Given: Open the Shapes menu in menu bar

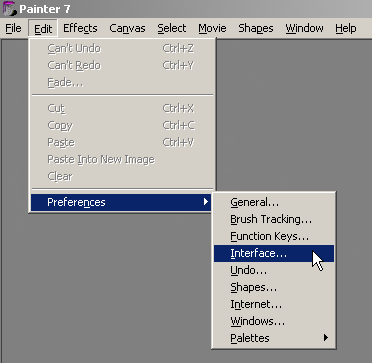Looking at the screenshot, I should 256,28.
